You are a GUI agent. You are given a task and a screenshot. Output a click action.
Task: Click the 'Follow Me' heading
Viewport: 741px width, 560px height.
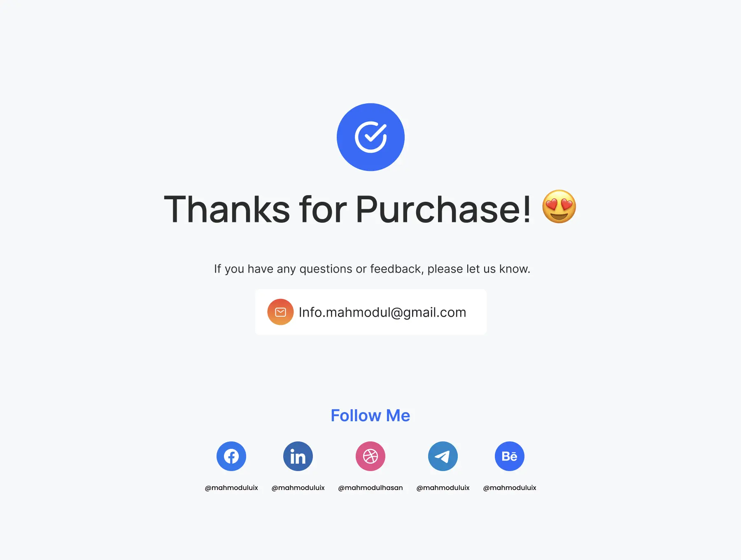coord(370,415)
